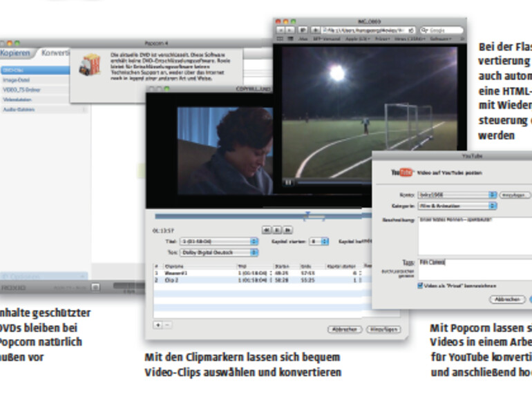The width and height of the screenshot is (532, 399).
Task: Select the first clip row in the clip list
Action: [263, 273]
